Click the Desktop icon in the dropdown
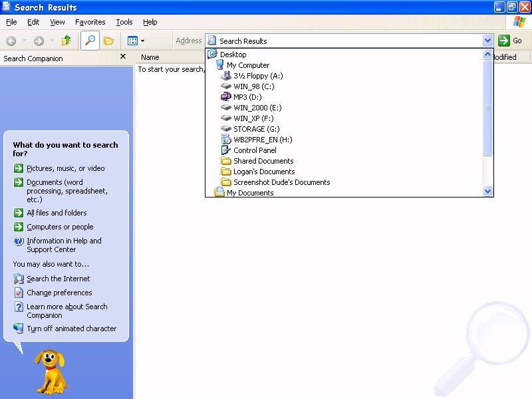The width and height of the screenshot is (532, 399). click(212, 54)
